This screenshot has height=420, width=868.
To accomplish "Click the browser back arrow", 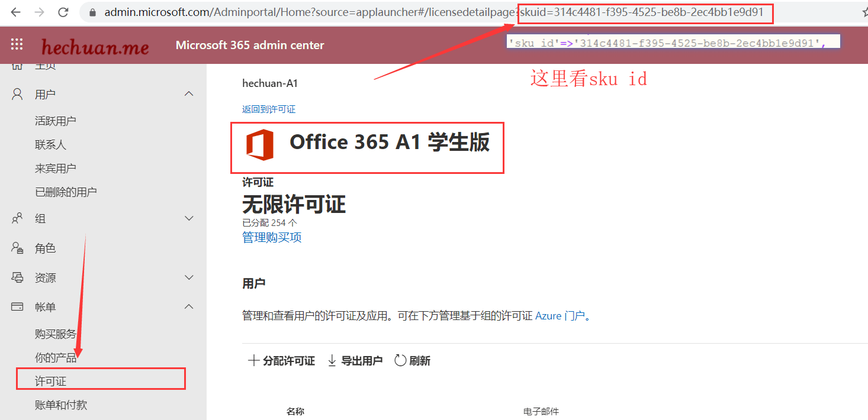I will (14, 11).
